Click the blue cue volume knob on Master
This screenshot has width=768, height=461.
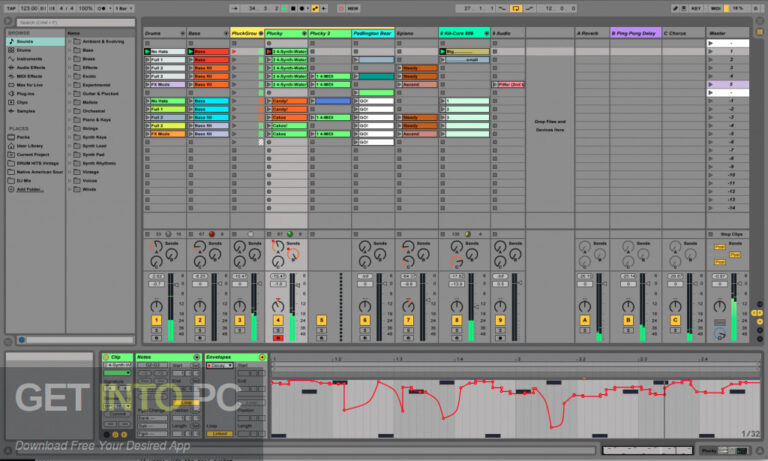click(x=720, y=335)
